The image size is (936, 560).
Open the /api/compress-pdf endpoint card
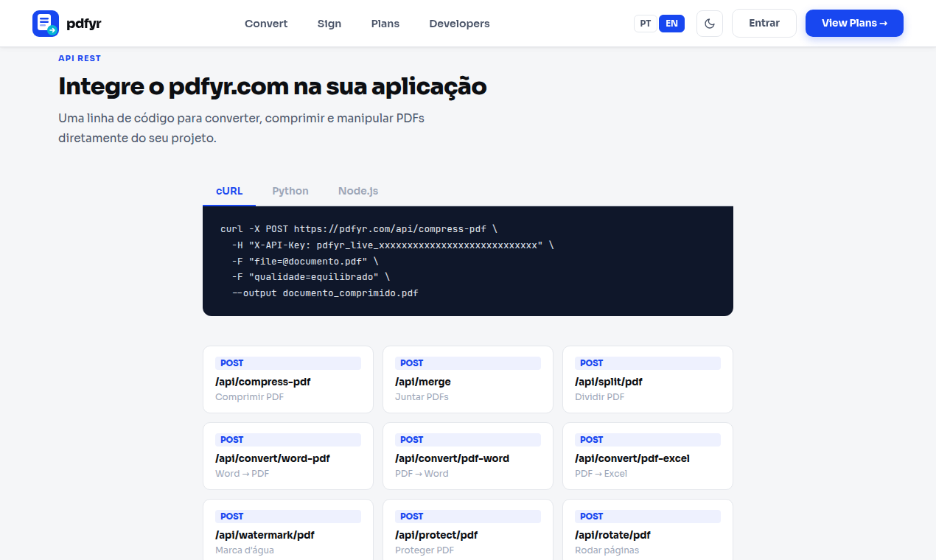click(x=288, y=379)
